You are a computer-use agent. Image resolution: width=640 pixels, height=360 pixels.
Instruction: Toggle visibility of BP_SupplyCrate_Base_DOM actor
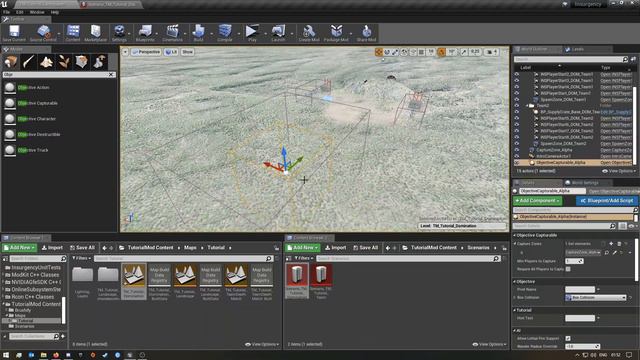[x=517, y=112]
